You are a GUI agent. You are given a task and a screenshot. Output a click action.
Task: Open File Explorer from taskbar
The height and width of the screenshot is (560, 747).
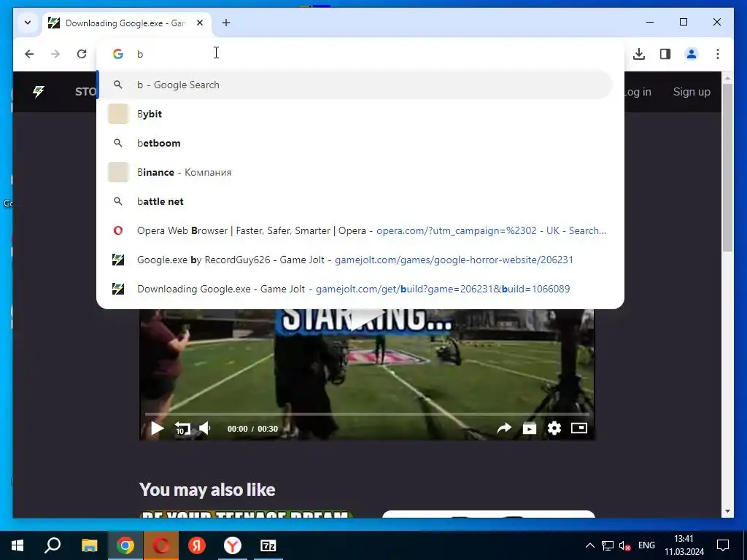(89, 545)
